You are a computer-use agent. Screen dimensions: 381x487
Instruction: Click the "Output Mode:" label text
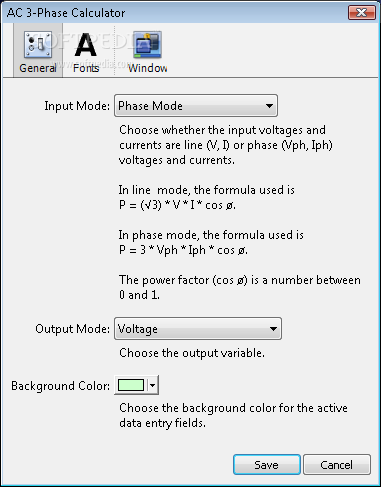click(x=72, y=329)
